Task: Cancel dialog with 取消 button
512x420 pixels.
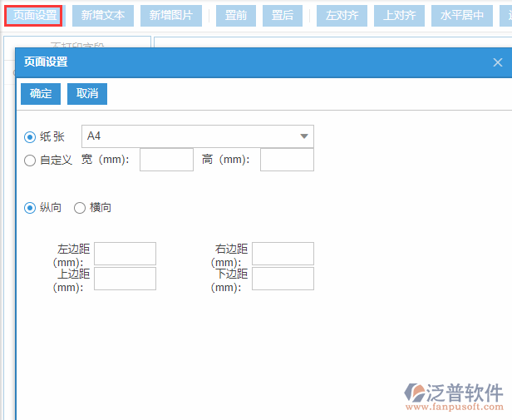Action: pos(87,94)
